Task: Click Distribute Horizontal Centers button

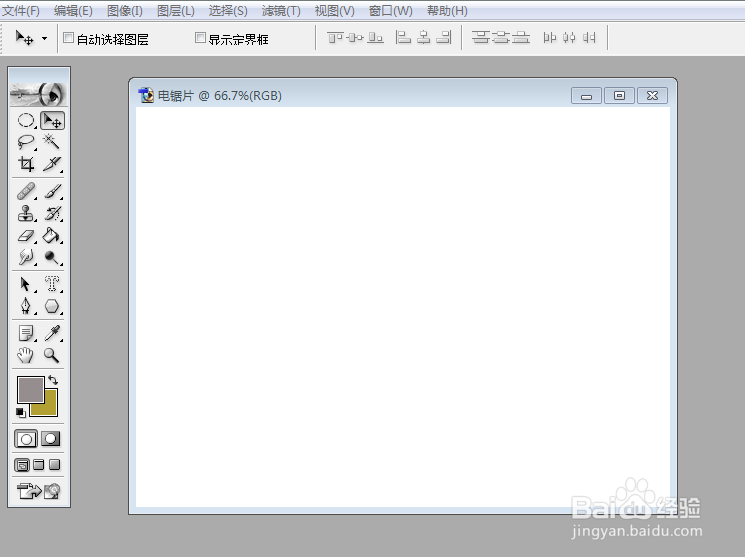Action: click(569, 37)
